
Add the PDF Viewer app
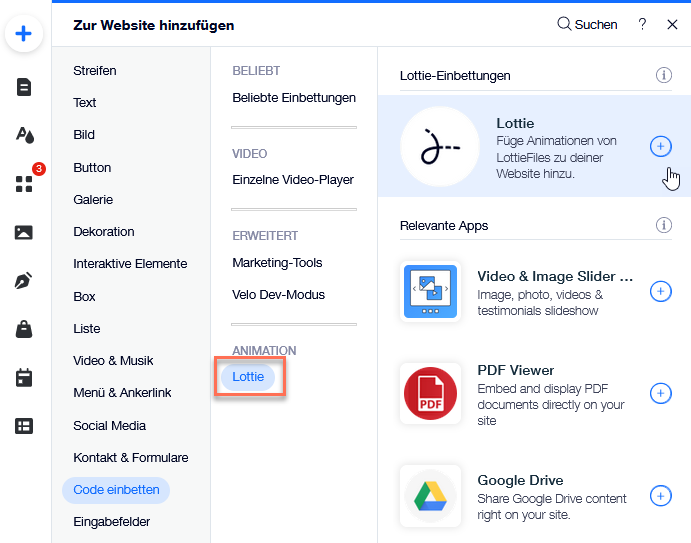click(661, 393)
